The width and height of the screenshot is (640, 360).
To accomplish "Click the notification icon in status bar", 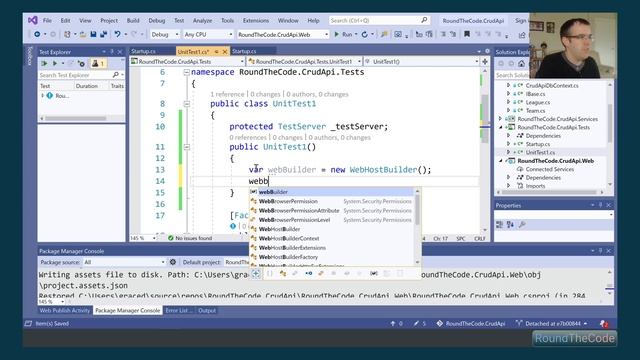I will click(x=604, y=323).
